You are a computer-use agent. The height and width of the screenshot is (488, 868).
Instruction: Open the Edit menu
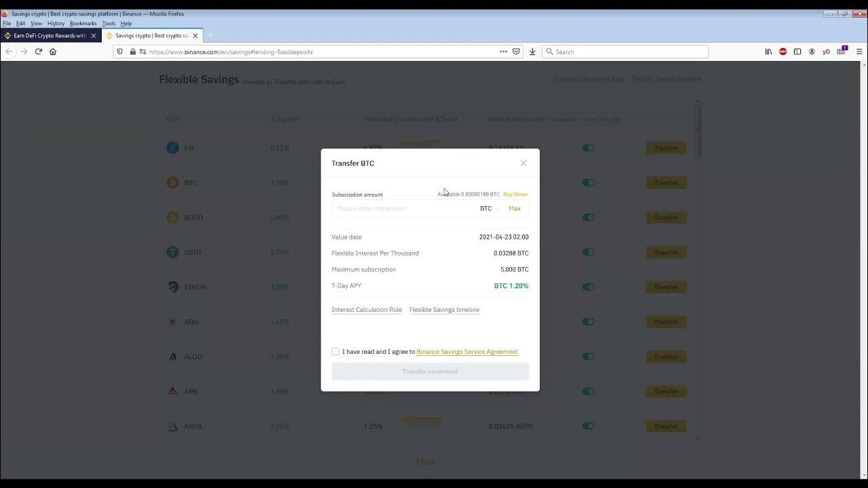tap(21, 24)
